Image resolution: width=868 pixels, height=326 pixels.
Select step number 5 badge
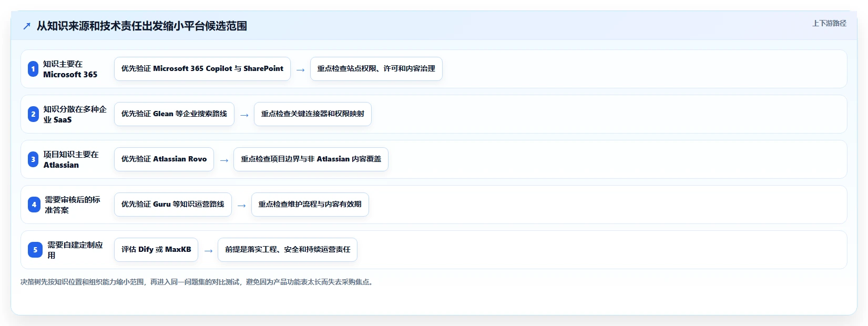pyautogui.click(x=35, y=250)
